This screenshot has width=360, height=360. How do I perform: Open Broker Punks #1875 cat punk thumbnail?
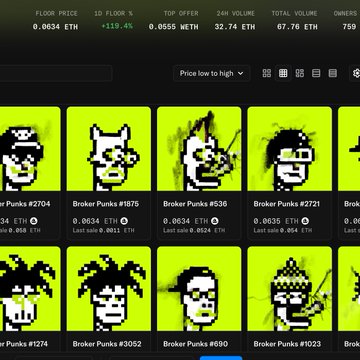pyautogui.click(x=109, y=149)
